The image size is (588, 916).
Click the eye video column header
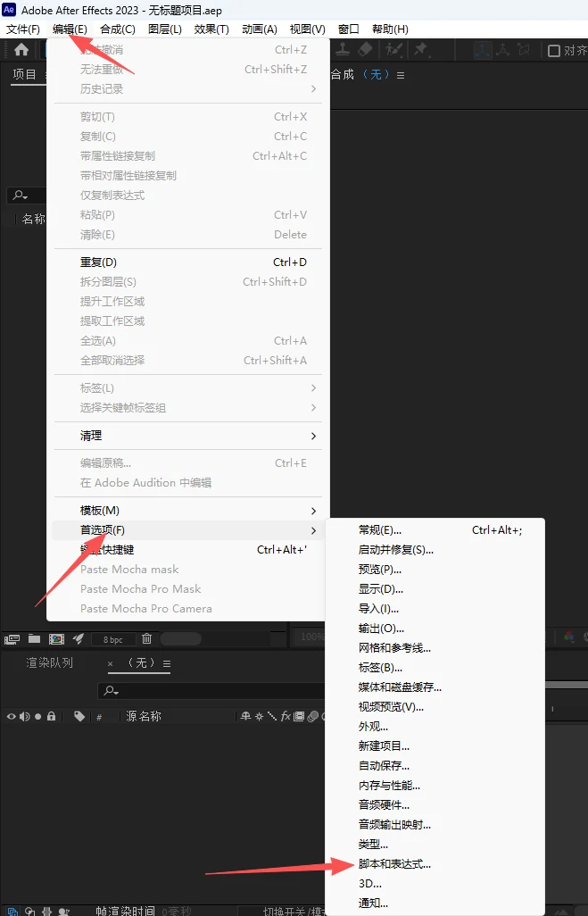[x=11, y=716]
